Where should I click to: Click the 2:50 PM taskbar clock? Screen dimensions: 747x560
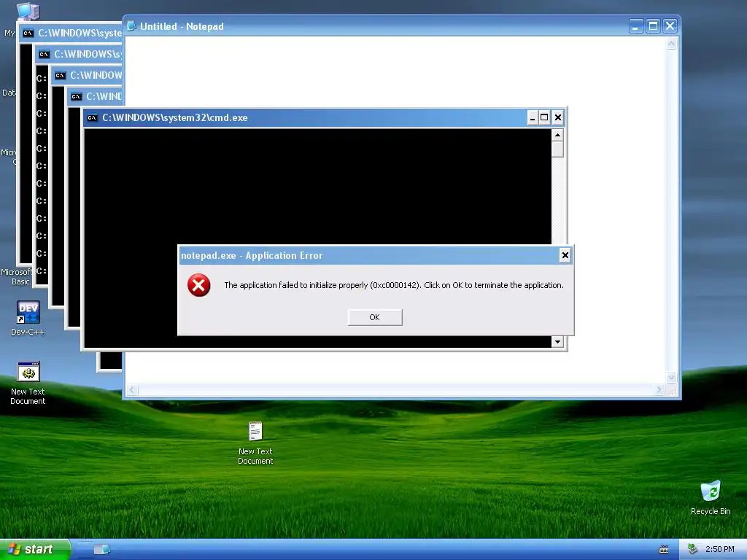(x=720, y=549)
